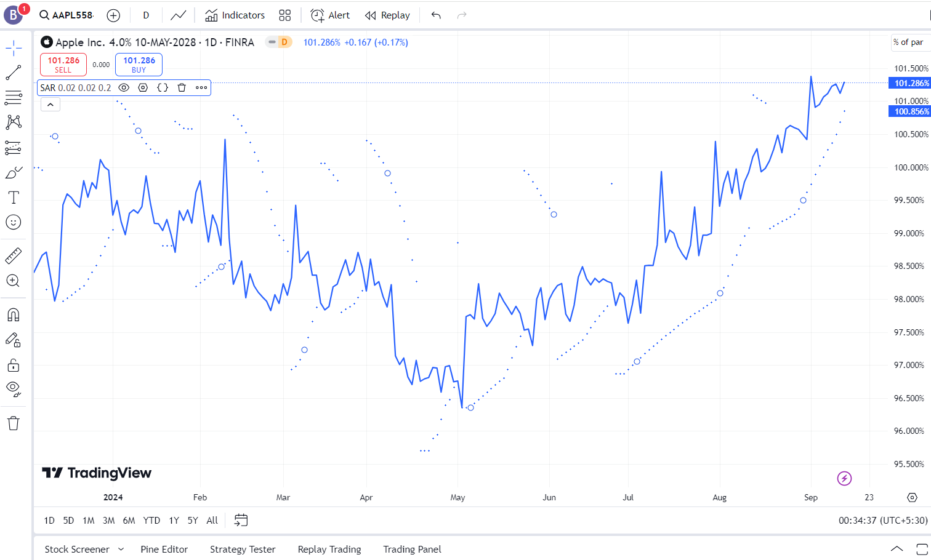Activate the zoom in tool

14,281
